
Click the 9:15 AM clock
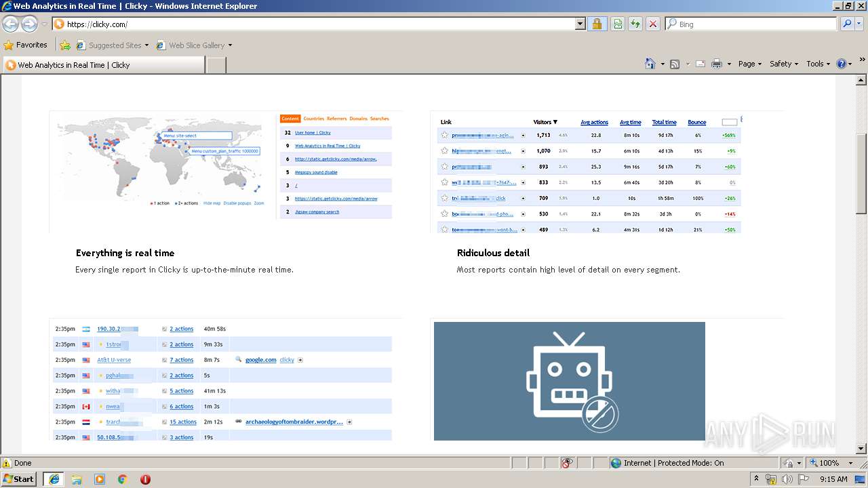click(833, 479)
